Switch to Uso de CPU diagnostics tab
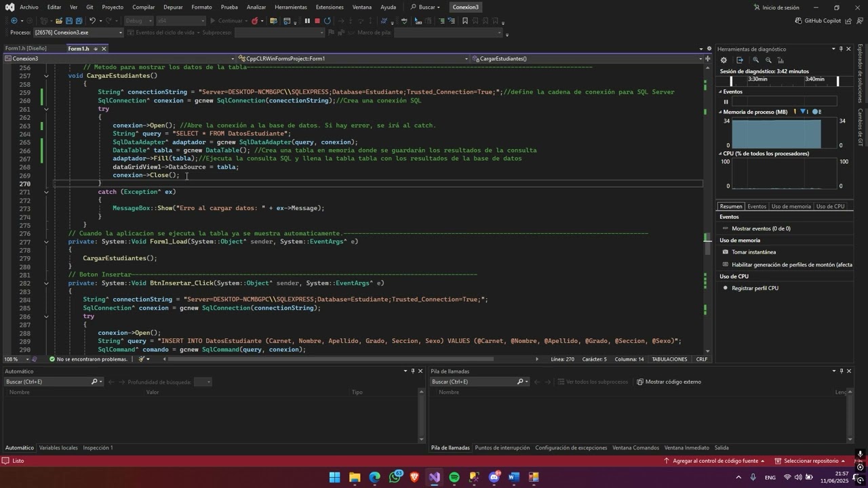 [x=831, y=207]
